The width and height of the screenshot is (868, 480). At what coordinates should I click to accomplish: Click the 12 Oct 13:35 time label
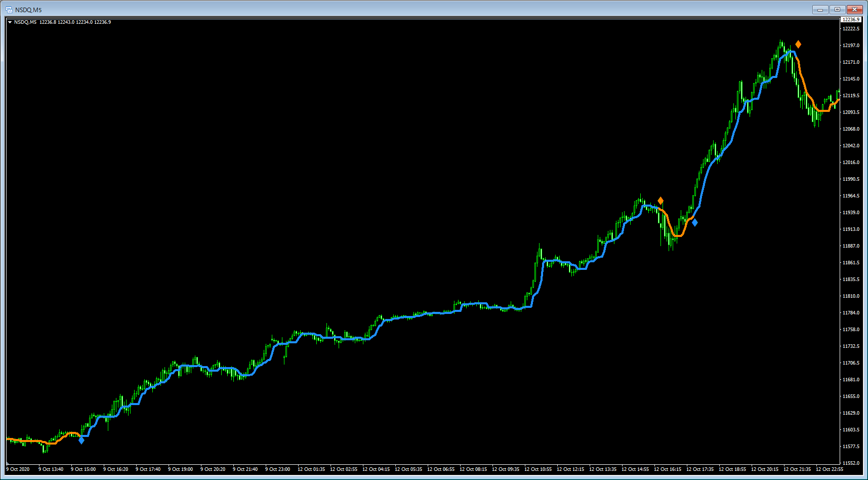click(x=603, y=469)
